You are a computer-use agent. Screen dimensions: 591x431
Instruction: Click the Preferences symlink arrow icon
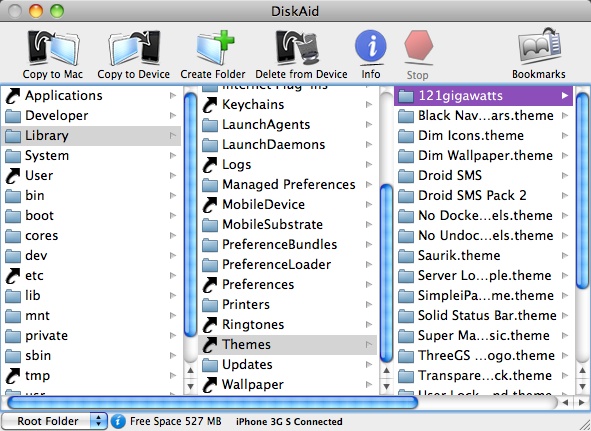point(210,285)
